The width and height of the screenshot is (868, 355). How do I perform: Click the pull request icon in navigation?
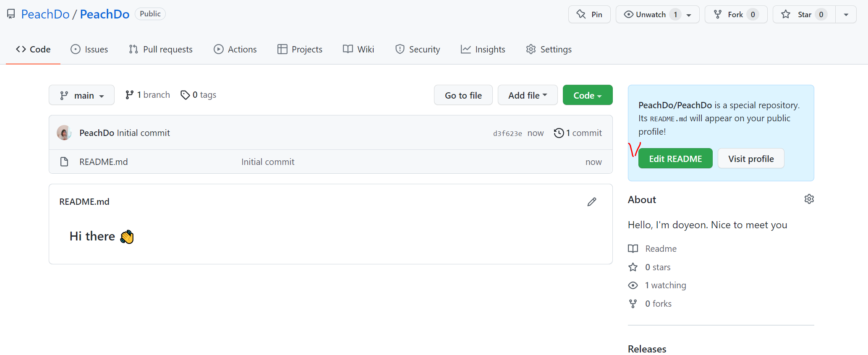coord(133,49)
